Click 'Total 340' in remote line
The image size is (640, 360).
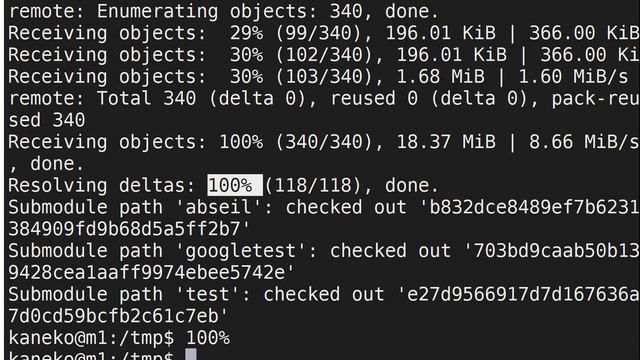(146, 98)
